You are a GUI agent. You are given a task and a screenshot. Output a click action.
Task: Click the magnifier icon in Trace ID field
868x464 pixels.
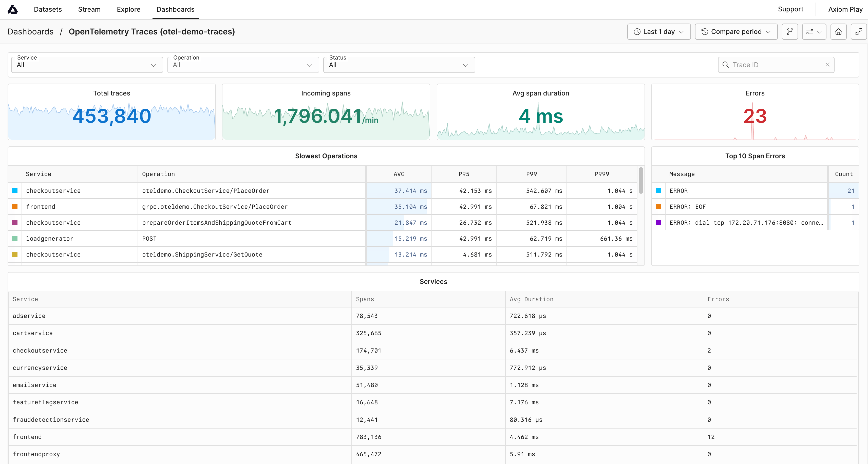[x=726, y=65]
